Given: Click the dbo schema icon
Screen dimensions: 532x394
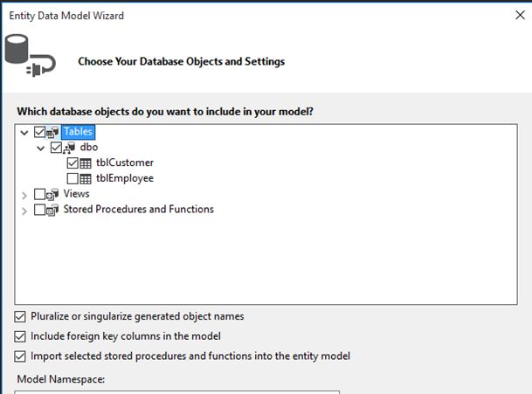Looking at the screenshot, I should click(x=70, y=148).
